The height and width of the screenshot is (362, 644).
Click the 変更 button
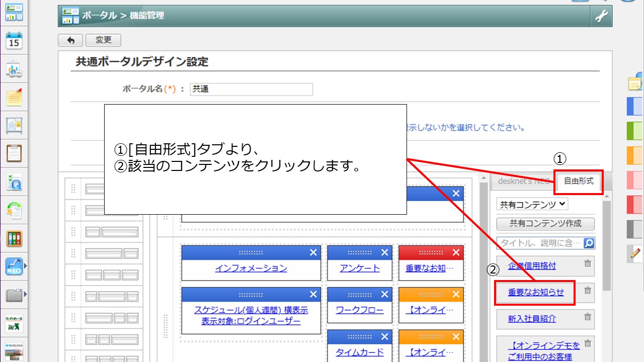click(103, 40)
